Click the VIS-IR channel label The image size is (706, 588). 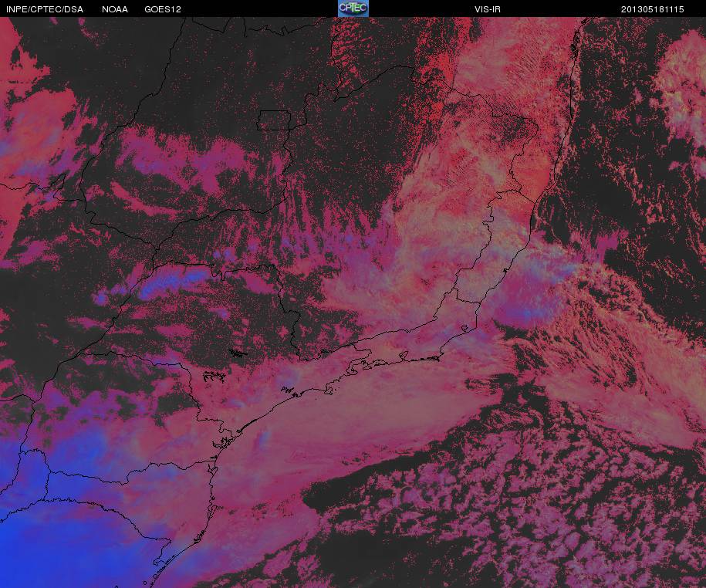pos(487,9)
